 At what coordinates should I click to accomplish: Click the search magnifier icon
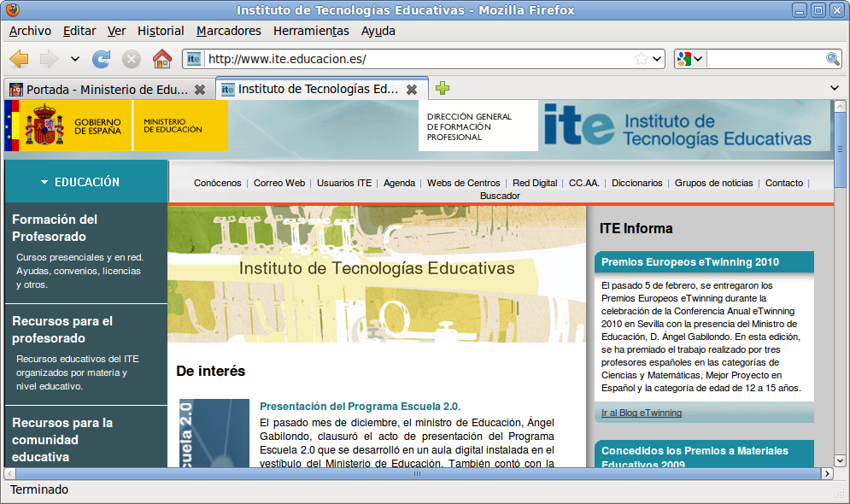coord(833,59)
